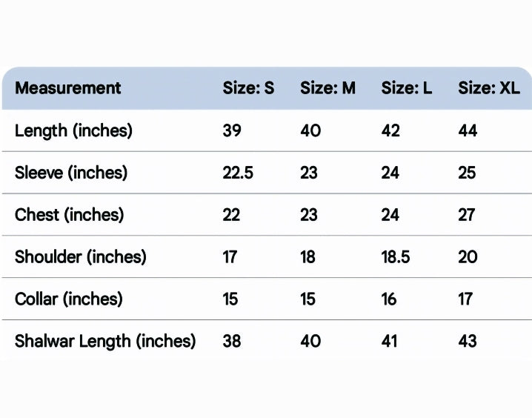
Task: Select the Chest (inches) row label
Action: 69,215
